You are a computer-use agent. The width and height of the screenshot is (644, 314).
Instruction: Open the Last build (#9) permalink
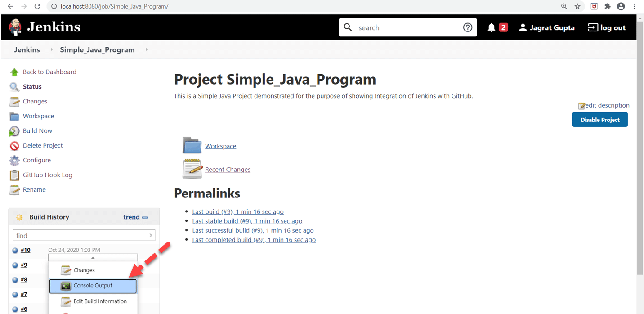[238, 211]
